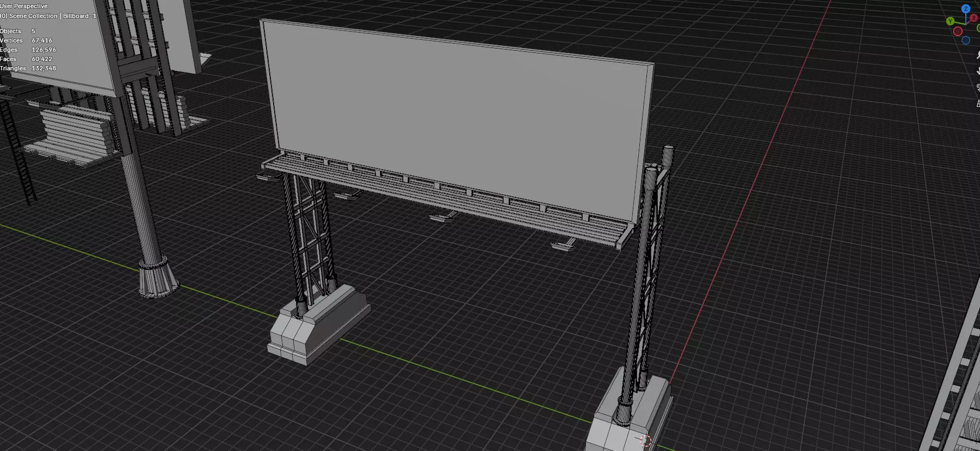Click the hollow blue negative Z gizmo circle

pos(966,40)
